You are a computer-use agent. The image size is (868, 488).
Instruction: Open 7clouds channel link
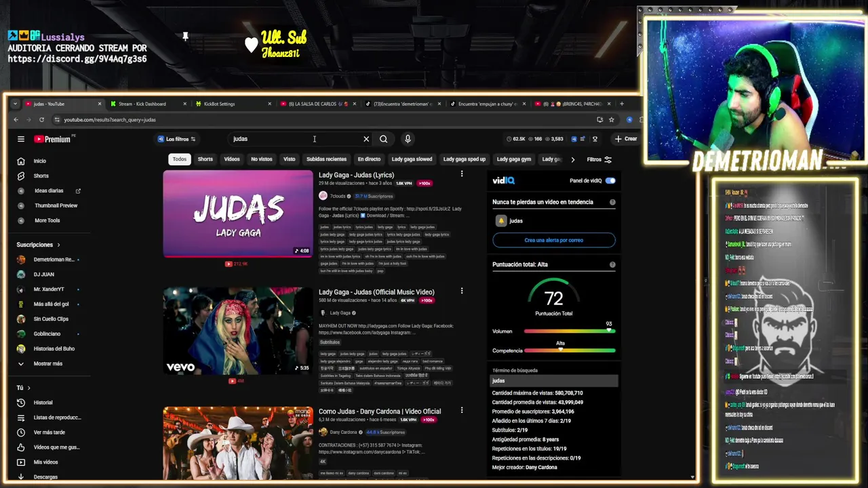click(337, 196)
